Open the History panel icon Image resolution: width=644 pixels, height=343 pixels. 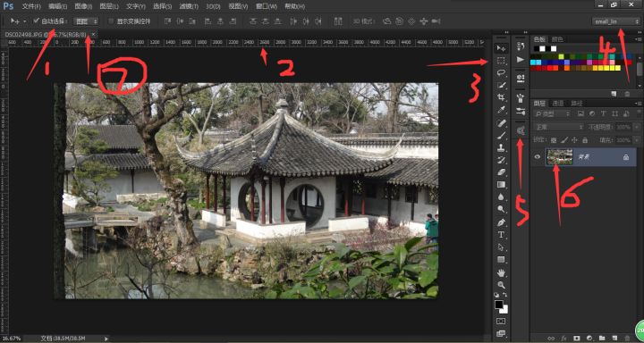521,46
